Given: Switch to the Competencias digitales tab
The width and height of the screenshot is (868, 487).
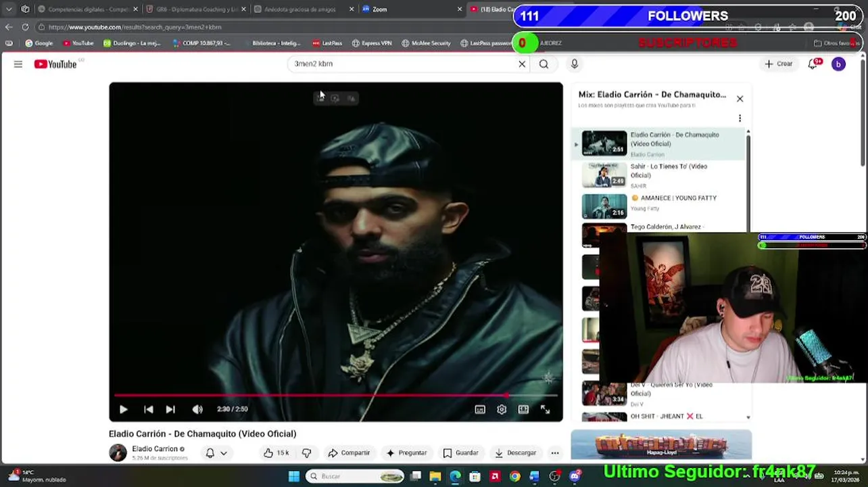Looking at the screenshot, I should pos(87,9).
